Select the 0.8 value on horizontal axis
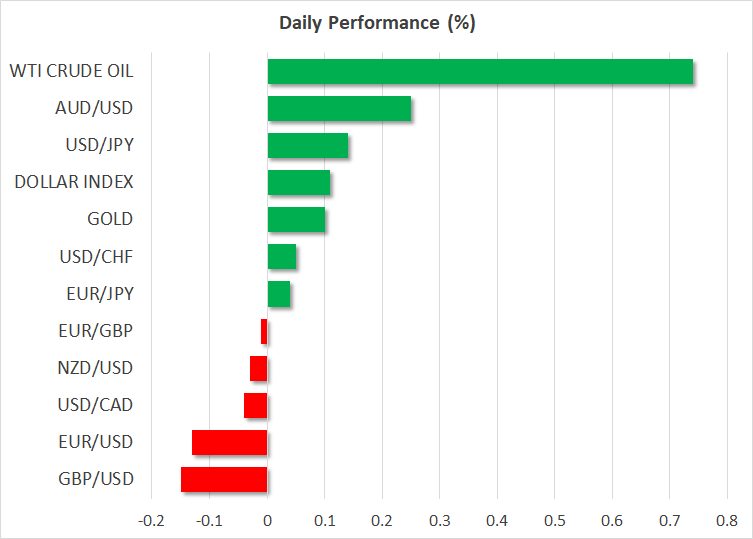Screen dimensions: 753x539 (727, 520)
